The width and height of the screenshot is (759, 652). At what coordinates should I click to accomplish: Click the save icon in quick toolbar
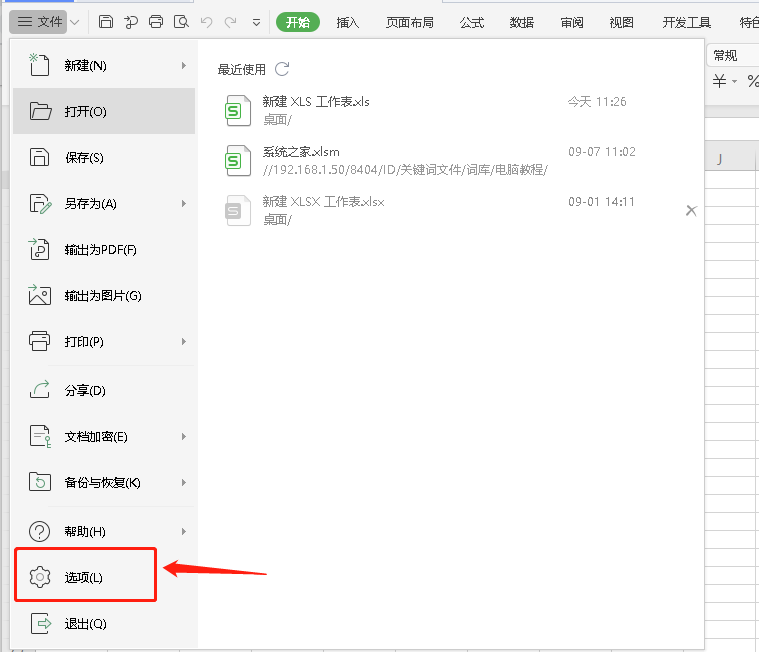pos(106,22)
